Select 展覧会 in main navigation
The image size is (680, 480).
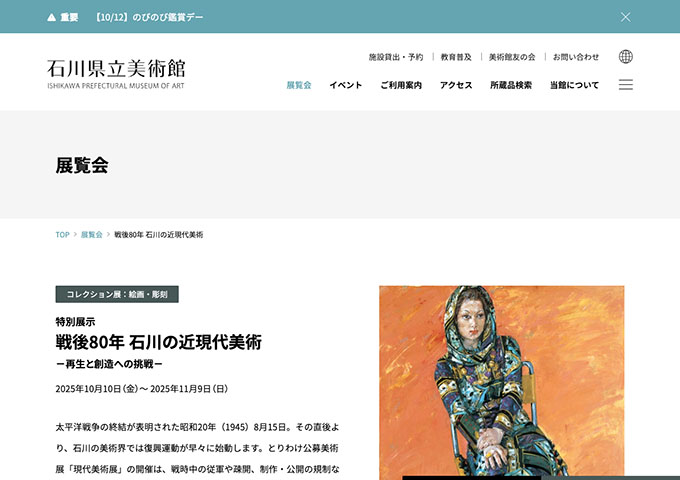click(x=299, y=85)
